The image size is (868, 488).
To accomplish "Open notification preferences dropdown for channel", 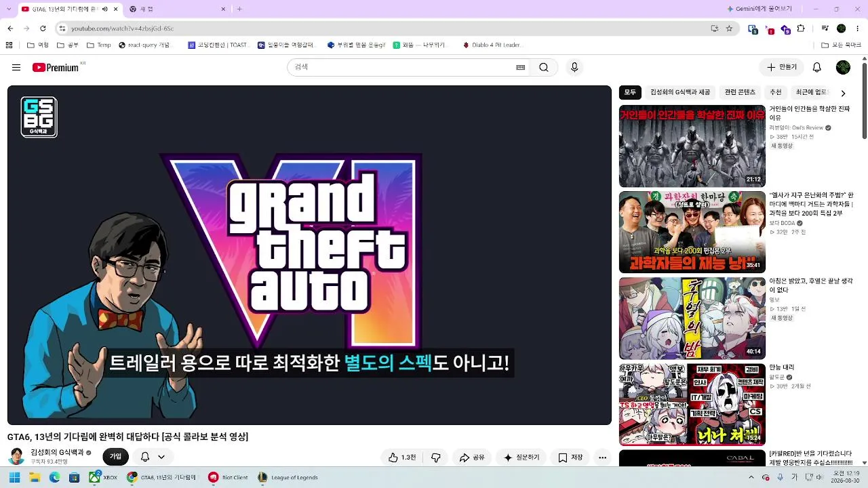I will pos(153,457).
